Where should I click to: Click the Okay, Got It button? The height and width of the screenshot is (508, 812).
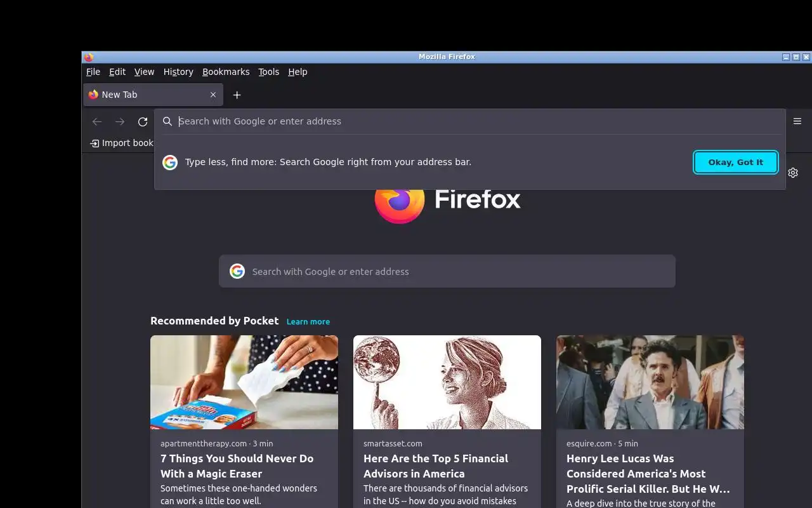click(x=736, y=162)
